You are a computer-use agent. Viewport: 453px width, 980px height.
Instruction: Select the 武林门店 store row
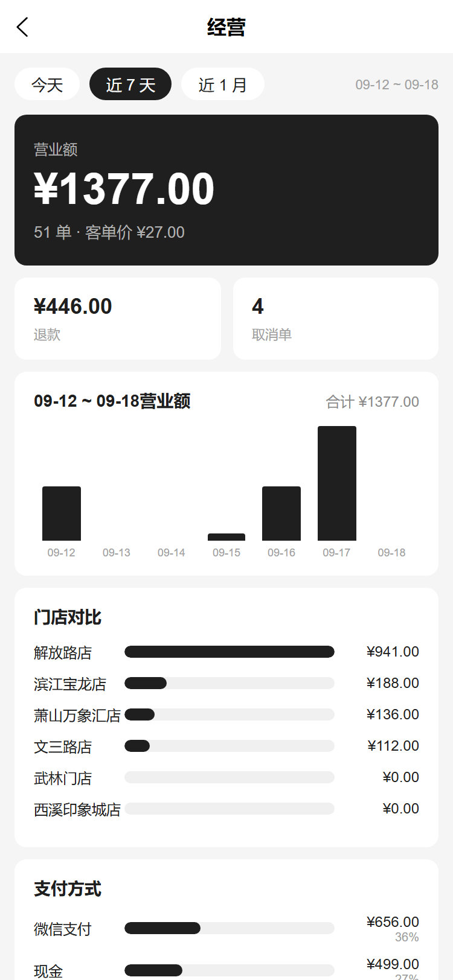(226, 777)
